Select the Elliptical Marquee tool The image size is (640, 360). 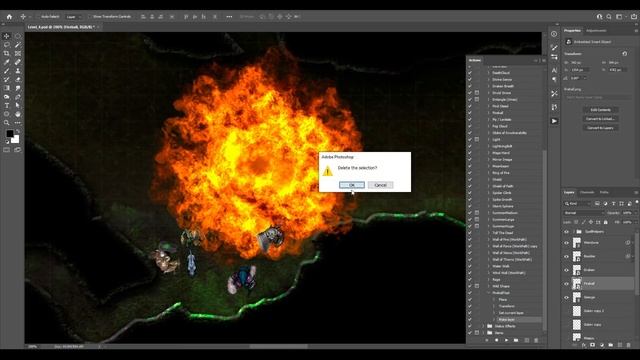click(x=18, y=36)
